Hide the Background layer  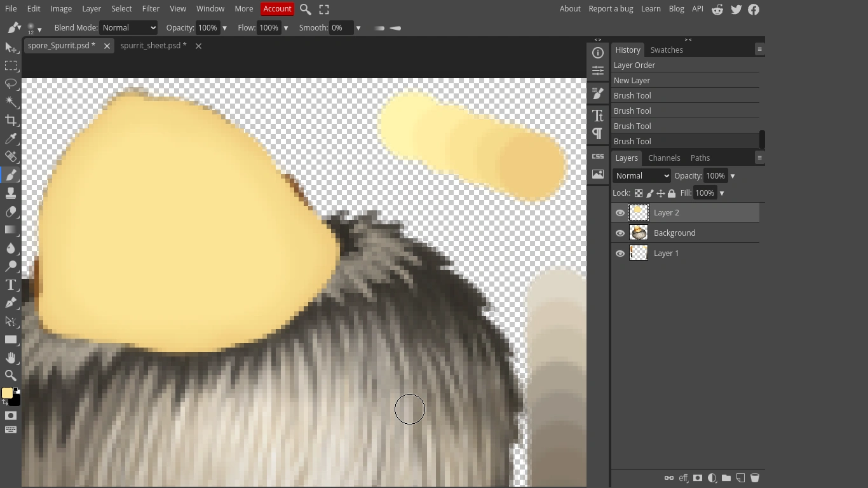click(x=620, y=233)
